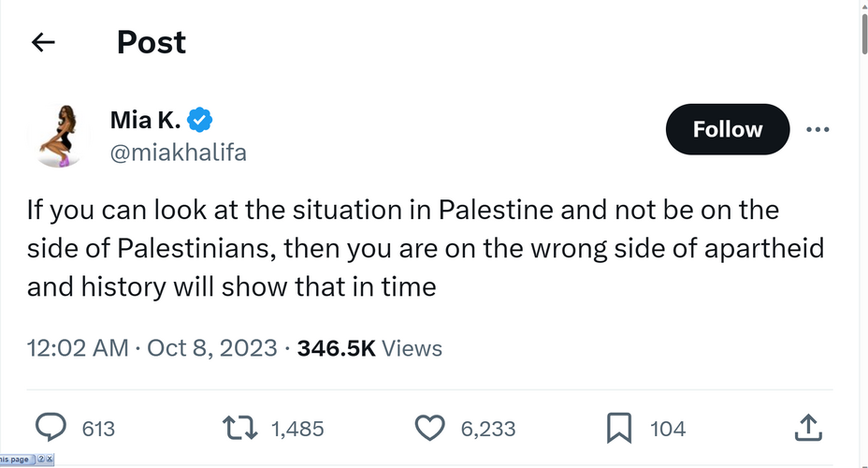Show the 613 replies count
Image resolution: width=868 pixels, height=468 pixels.
click(x=98, y=429)
